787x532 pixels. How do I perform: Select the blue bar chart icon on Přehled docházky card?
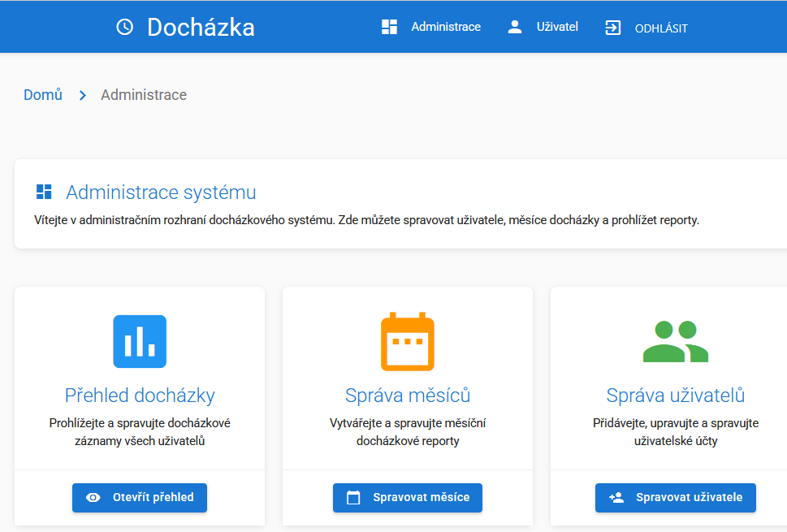(x=139, y=341)
